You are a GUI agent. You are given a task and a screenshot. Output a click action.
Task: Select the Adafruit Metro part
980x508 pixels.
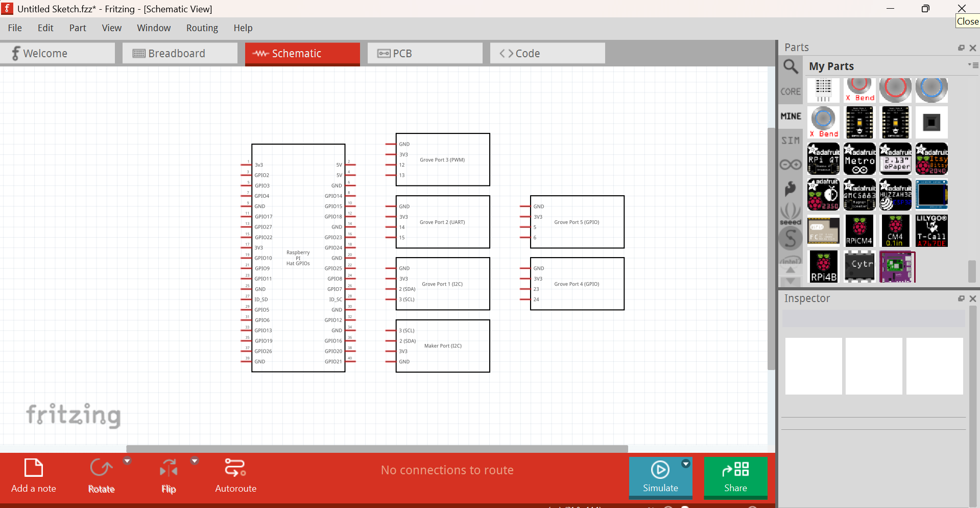859,158
